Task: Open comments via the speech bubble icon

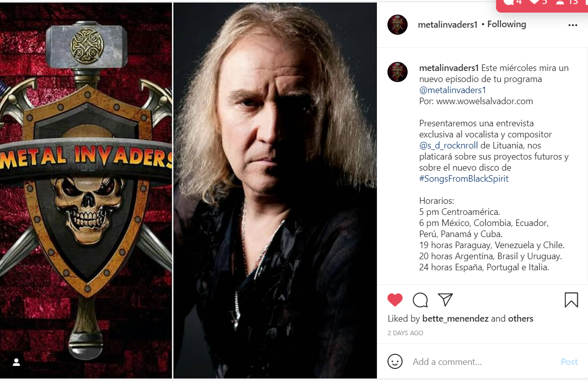Action: pyautogui.click(x=420, y=300)
